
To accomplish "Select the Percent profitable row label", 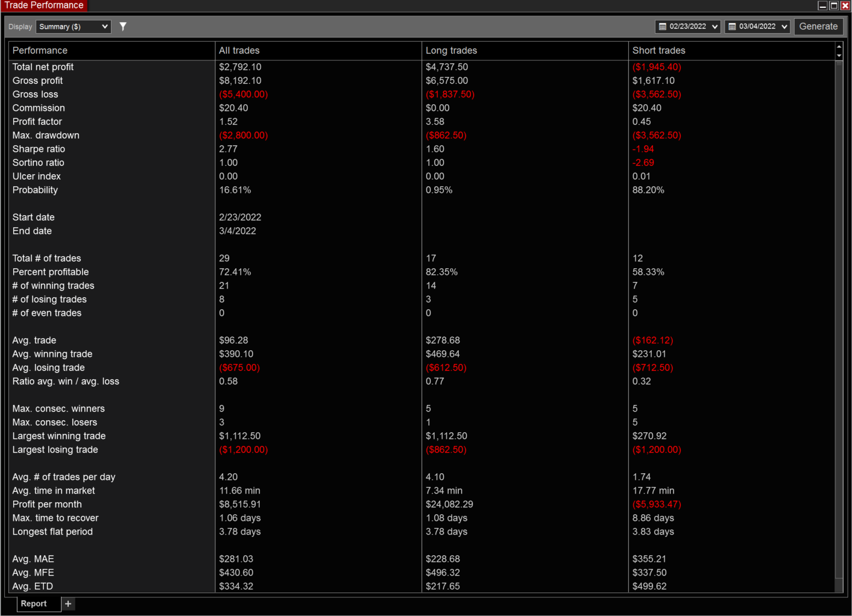I will coord(51,272).
